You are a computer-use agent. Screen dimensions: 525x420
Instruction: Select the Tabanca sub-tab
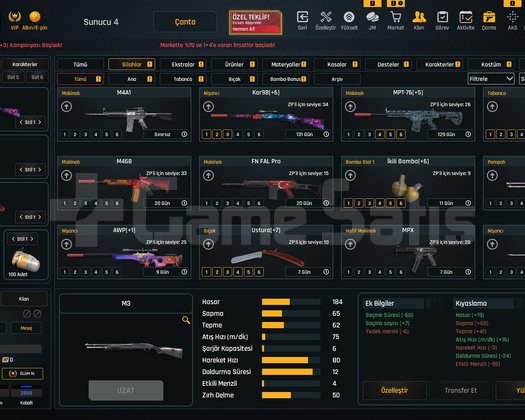point(182,79)
